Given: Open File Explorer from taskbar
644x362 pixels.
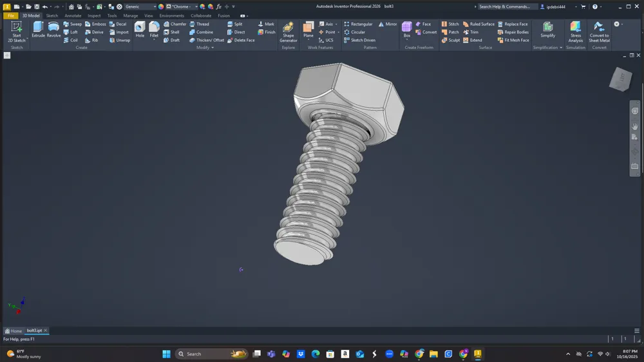Looking at the screenshot, I should coord(433,354).
